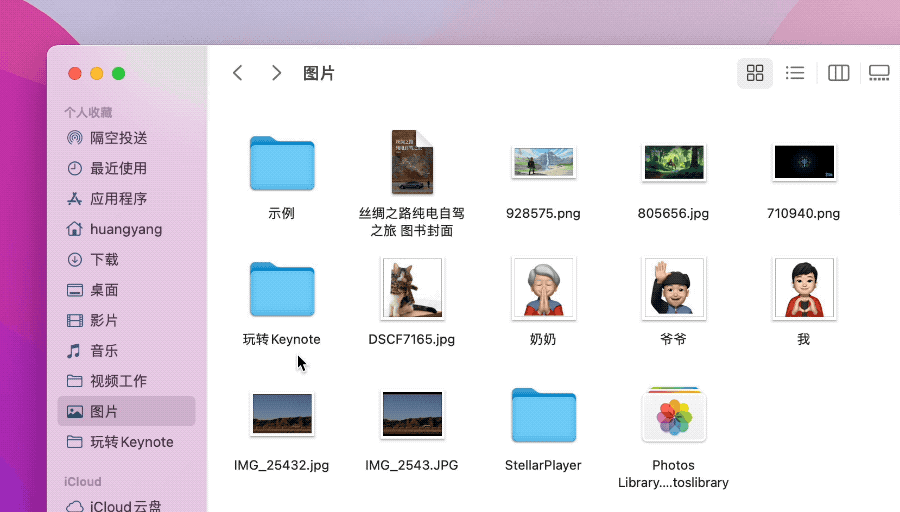Click the 示例 folder name

pyautogui.click(x=281, y=214)
